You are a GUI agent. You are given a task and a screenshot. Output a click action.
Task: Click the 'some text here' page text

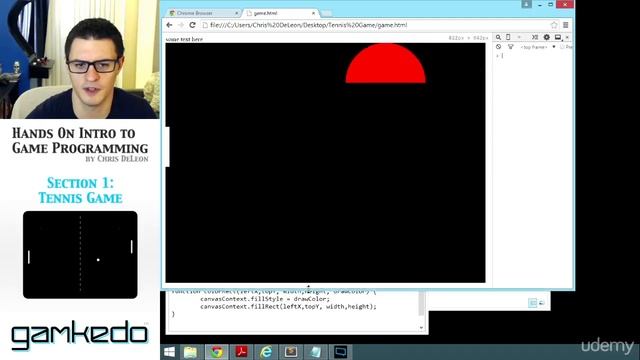[184, 40]
